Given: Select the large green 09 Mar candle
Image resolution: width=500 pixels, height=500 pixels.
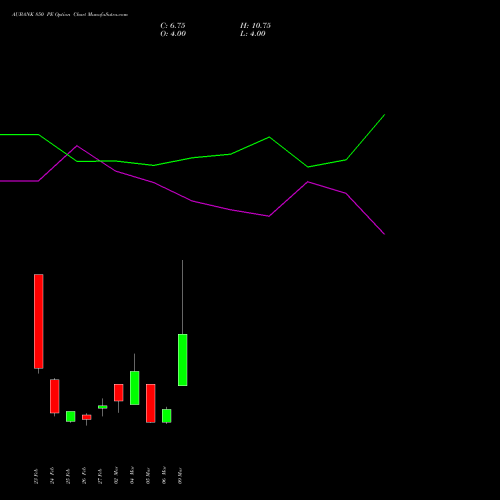Looking at the screenshot, I should pyautogui.click(x=183, y=360).
